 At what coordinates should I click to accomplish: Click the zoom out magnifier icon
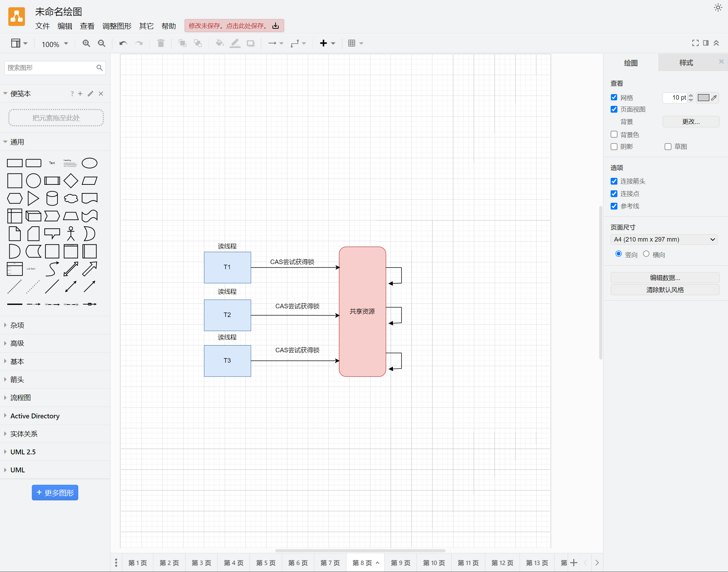101,43
